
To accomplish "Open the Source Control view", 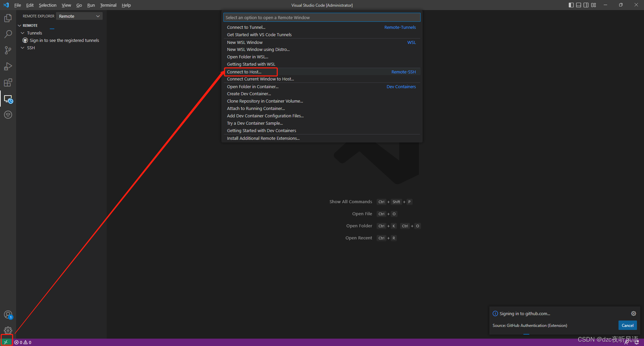I will tap(8, 50).
